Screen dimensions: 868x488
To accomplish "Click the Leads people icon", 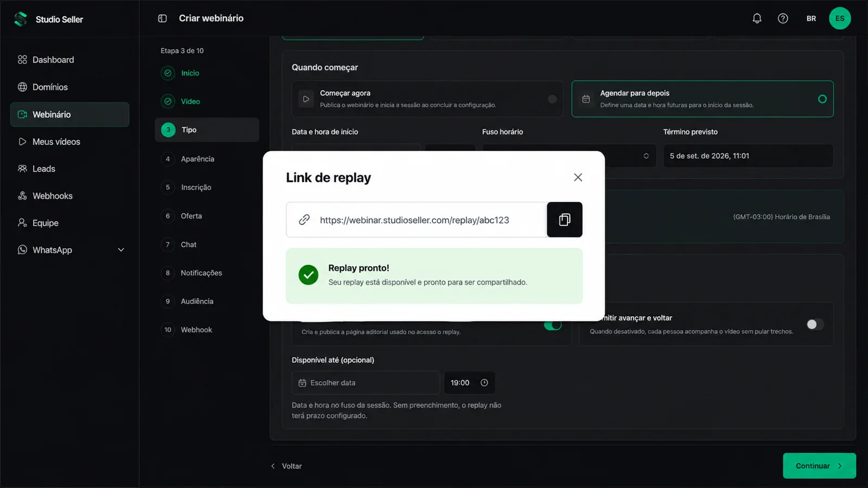I will point(22,169).
